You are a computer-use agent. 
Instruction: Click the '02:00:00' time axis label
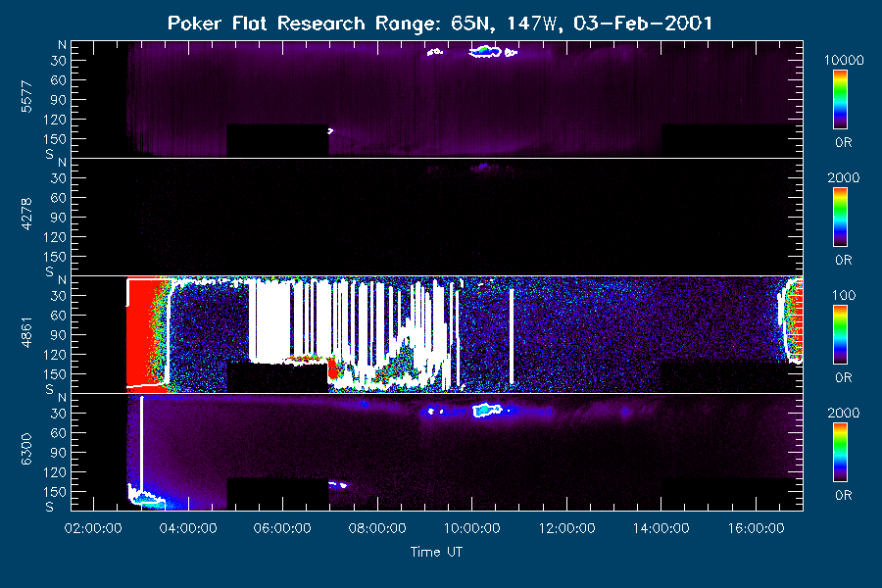[93, 528]
